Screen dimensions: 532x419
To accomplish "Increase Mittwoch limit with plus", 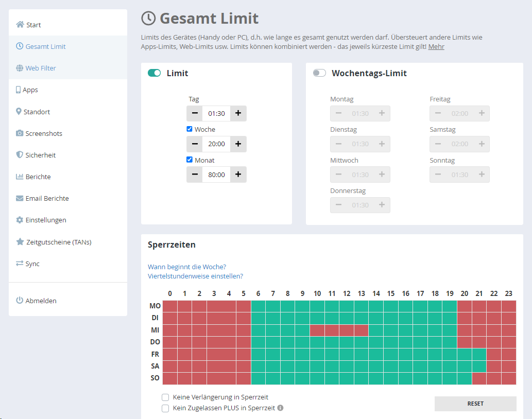I will (382, 174).
